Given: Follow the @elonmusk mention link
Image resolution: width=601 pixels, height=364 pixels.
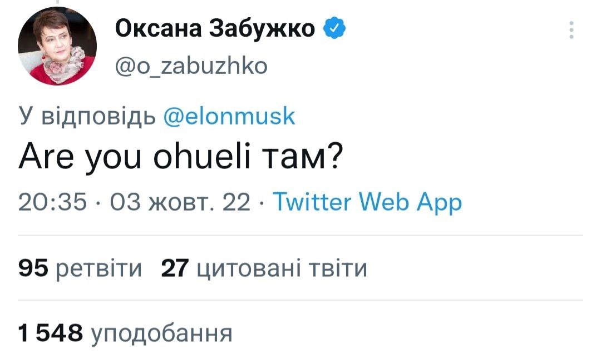Looking at the screenshot, I should 229,117.
